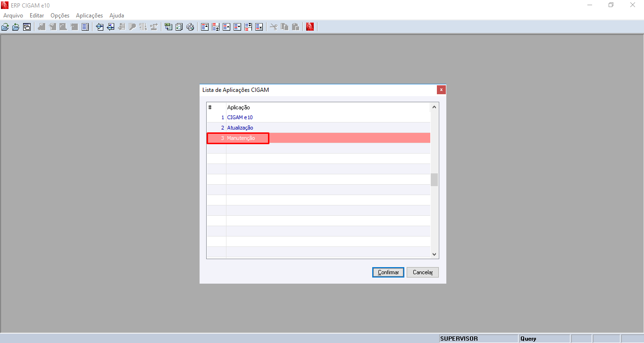The width and height of the screenshot is (644, 343).
Task: Click the application list scrollbar thumb
Action: (435, 180)
